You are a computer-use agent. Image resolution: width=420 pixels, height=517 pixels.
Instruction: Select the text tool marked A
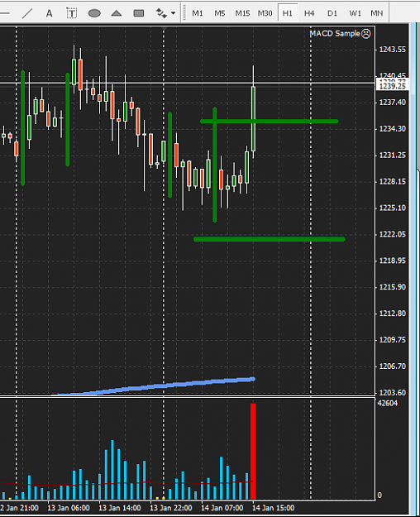pos(49,13)
